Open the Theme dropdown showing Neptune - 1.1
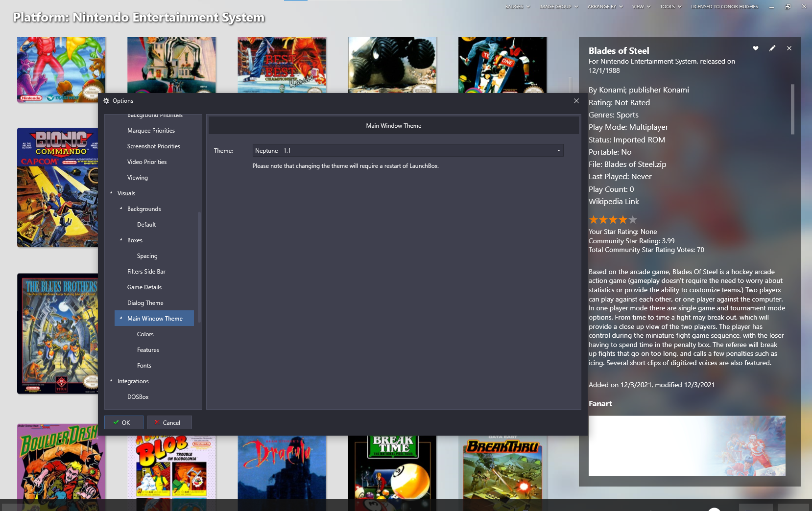Image resolution: width=812 pixels, height=511 pixels. [408, 150]
